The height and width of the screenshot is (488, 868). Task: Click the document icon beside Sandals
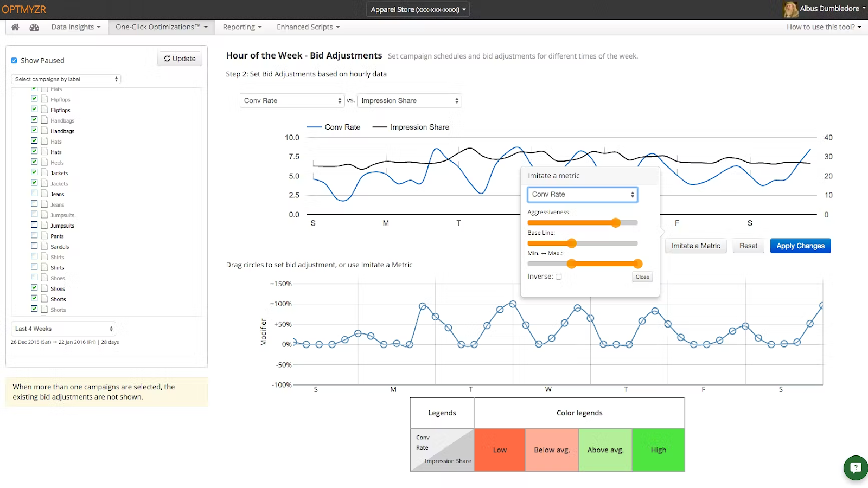[44, 246]
